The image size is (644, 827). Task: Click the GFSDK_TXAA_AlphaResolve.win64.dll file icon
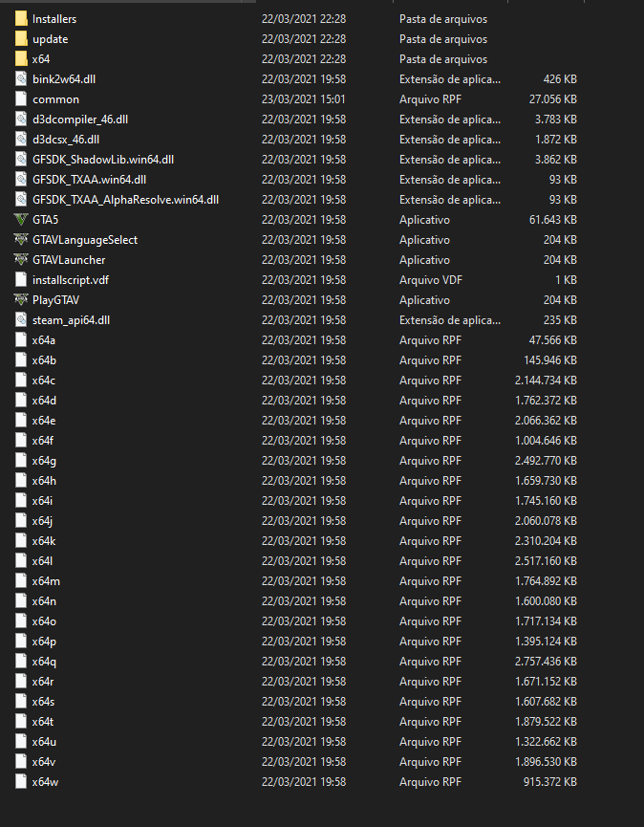[x=21, y=200]
